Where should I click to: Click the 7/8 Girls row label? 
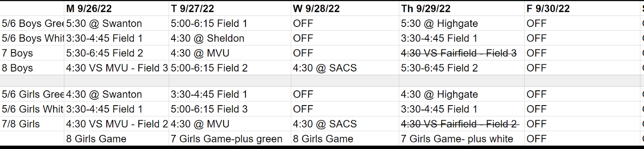coord(32,124)
